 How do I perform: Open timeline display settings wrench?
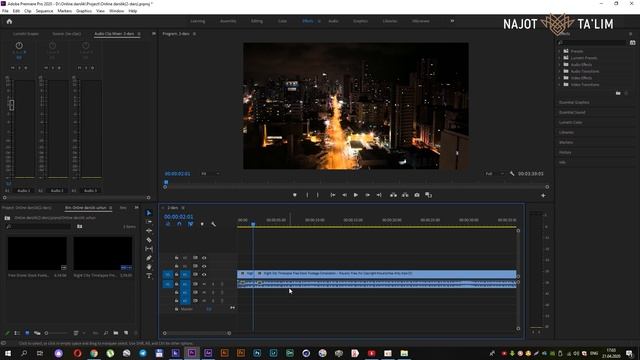(213, 224)
